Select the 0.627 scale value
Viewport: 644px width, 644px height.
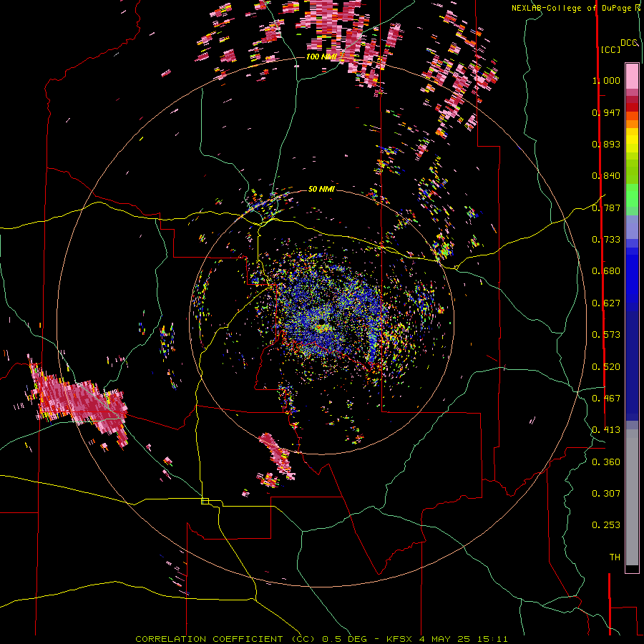pyautogui.click(x=606, y=303)
